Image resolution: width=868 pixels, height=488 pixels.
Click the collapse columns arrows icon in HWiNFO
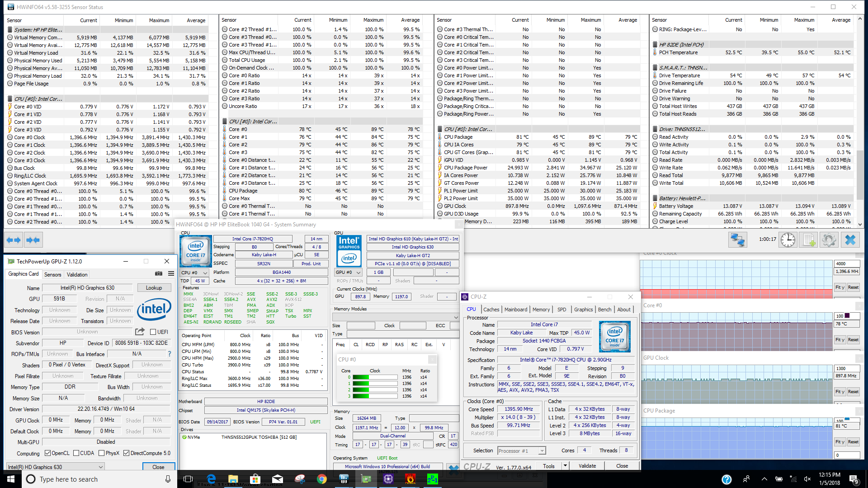pos(33,240)
